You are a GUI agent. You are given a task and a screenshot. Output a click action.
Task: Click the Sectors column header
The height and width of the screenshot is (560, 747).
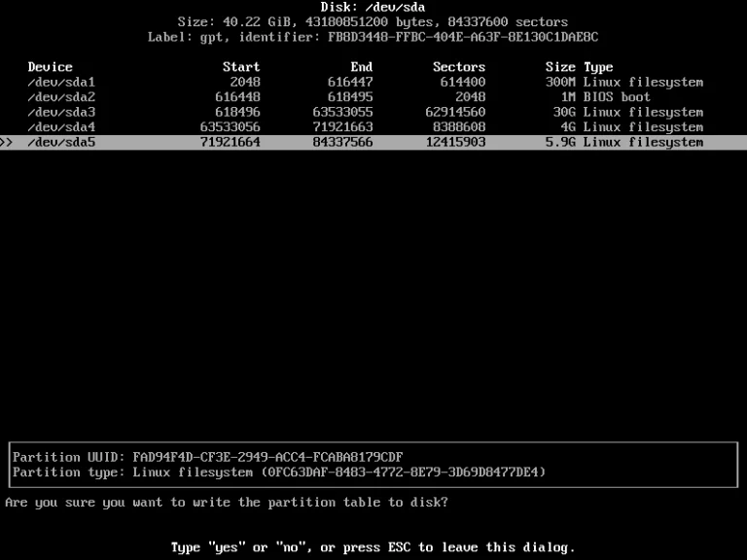(459, 67)
